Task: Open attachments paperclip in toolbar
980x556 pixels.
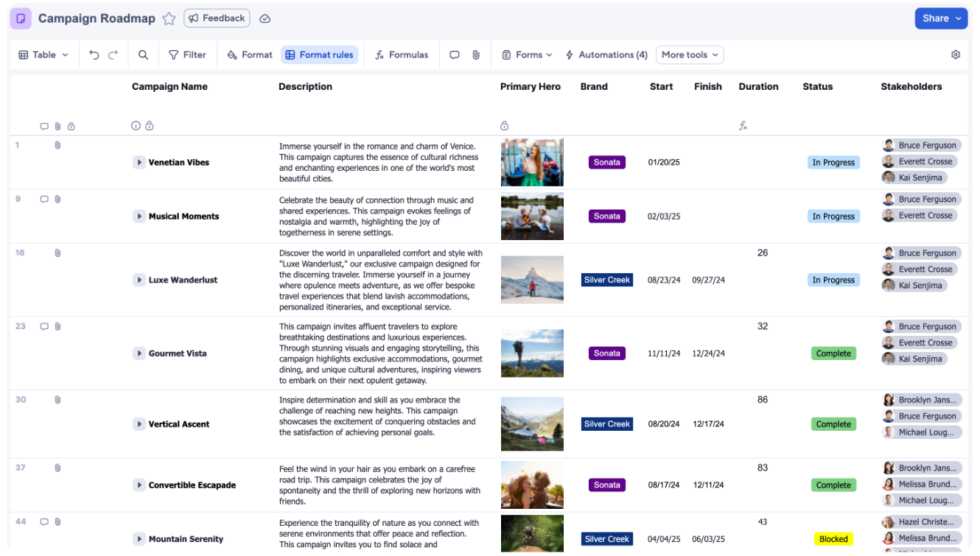Action: 476,54
